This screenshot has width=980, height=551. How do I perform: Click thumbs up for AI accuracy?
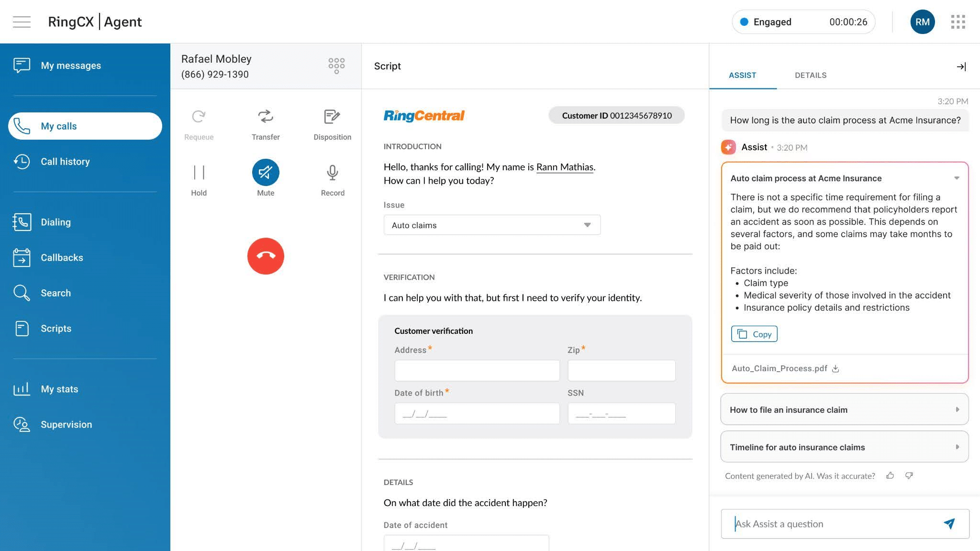pyautogui.click(x=890, y=475)
